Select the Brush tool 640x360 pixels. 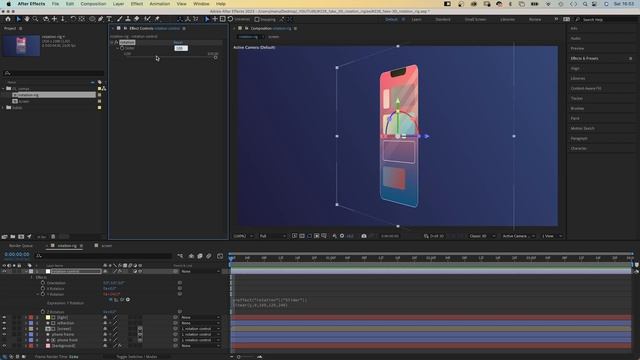click(120, 19)
